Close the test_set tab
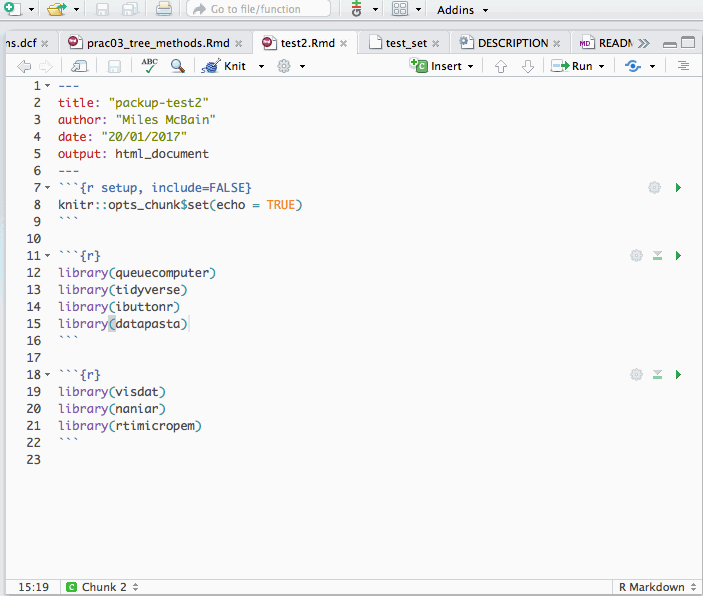This screenshot has height=596, width=703. tap(435, 44)
